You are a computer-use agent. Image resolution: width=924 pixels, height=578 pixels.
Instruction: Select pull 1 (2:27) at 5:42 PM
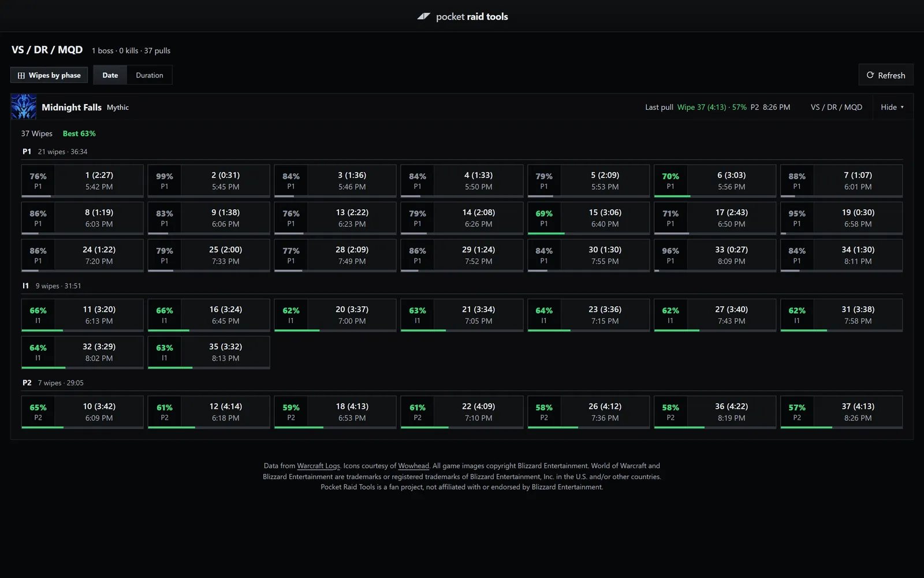tap(83, 181)
